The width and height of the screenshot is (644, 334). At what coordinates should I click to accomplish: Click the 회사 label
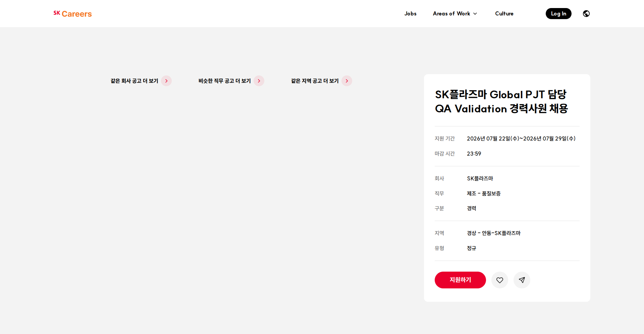click(x=439, y=178)
